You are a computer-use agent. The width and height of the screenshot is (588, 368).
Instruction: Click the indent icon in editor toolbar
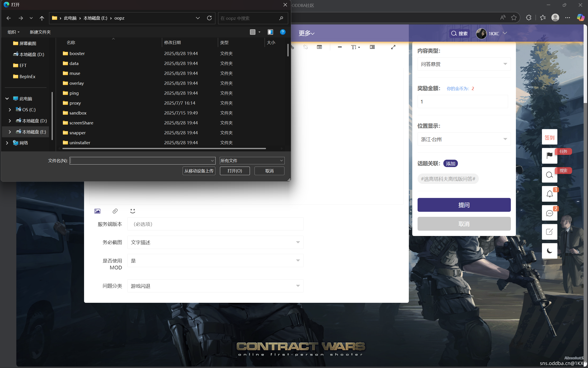372,47
